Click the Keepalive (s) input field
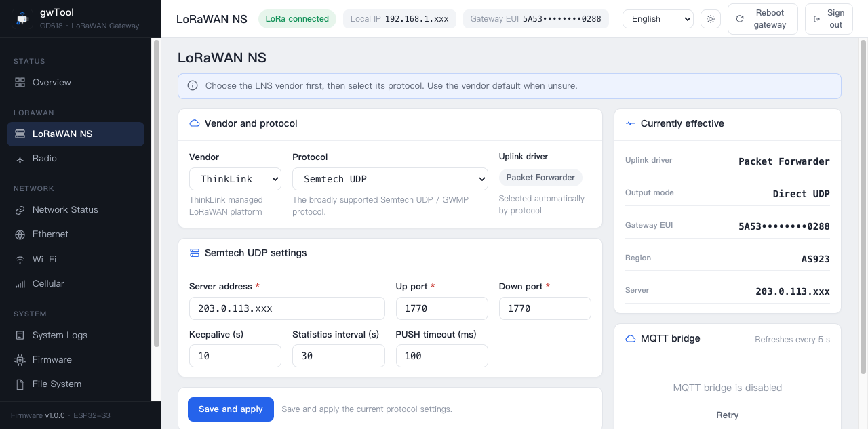This screenshot has height=429, width=868. pos(235,356)
